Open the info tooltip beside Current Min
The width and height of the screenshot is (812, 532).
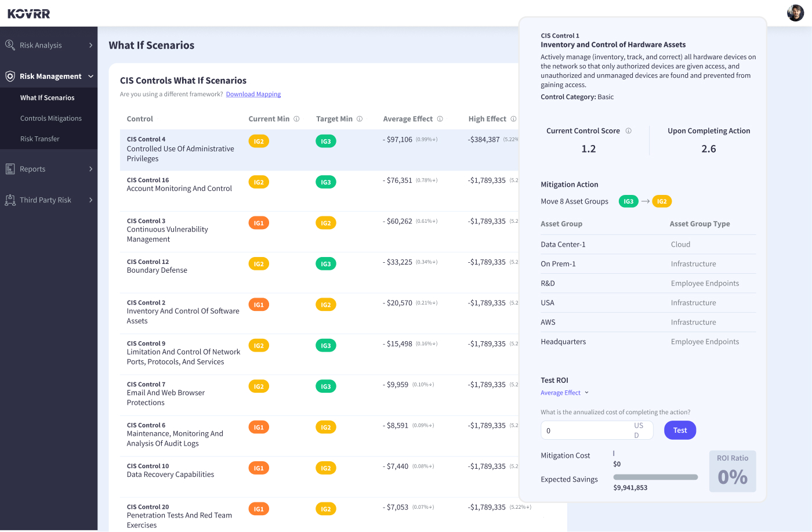click(x=297, y=118)
